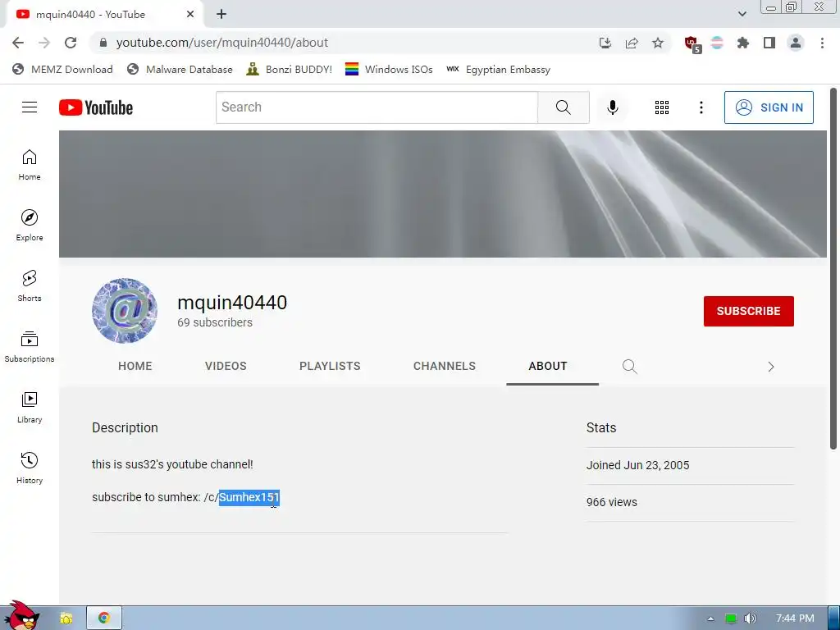
Task: Toggle the browser side panel
Action: (769, 43)
